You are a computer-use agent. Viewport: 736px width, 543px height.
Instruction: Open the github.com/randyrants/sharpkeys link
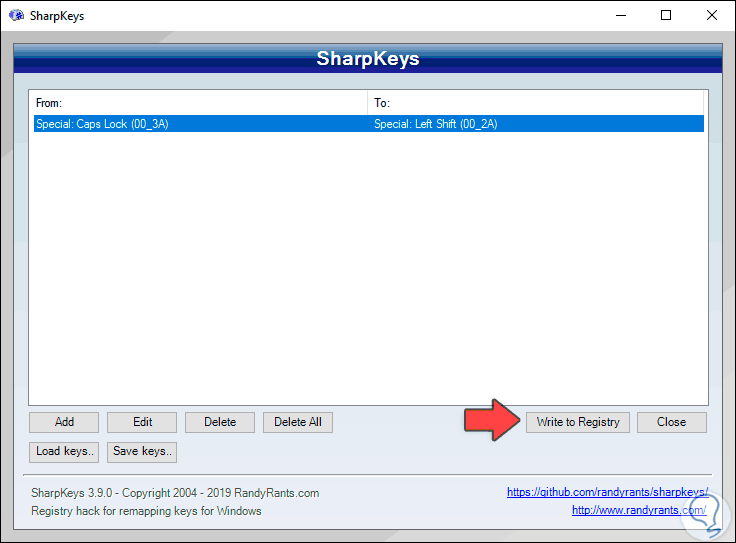point(607,492)
